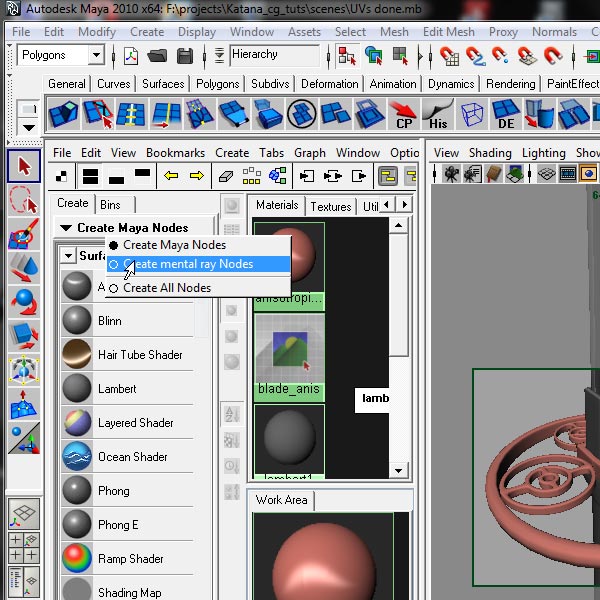Click the Hierarchy selection field
Screen dimensions: 600x600
click(x=274, y=55)
